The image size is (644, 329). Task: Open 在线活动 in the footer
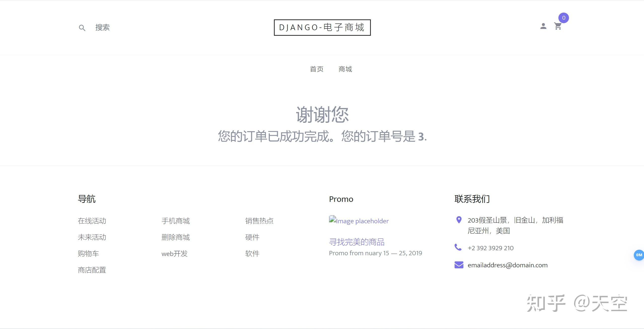(x=92, y=221)
